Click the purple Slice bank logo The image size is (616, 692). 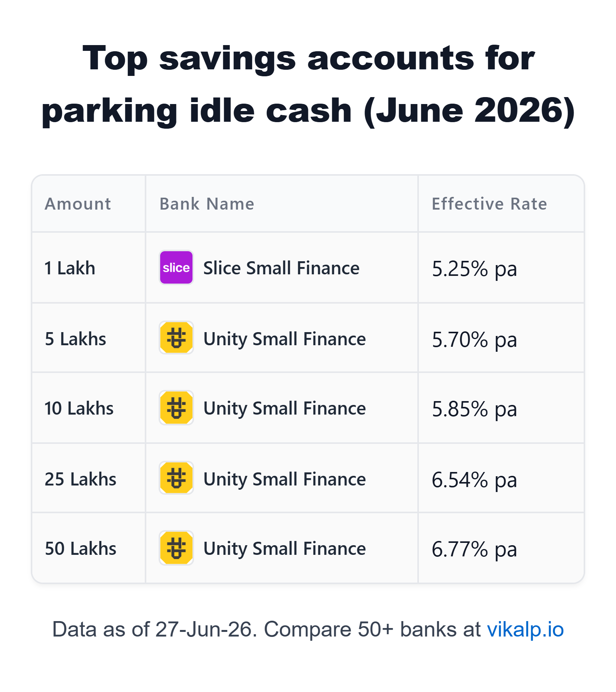pyautogui.click(x=176, y=267)
